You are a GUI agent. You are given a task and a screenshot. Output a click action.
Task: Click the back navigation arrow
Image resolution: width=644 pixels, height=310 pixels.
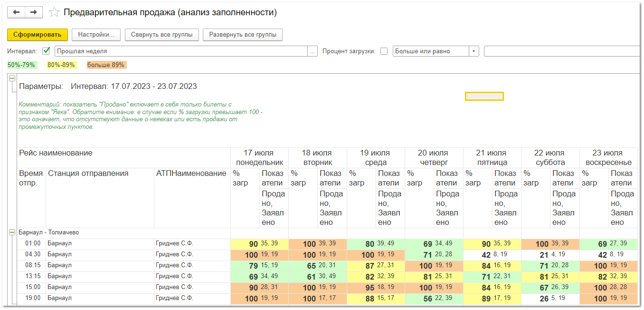point(16,12)
